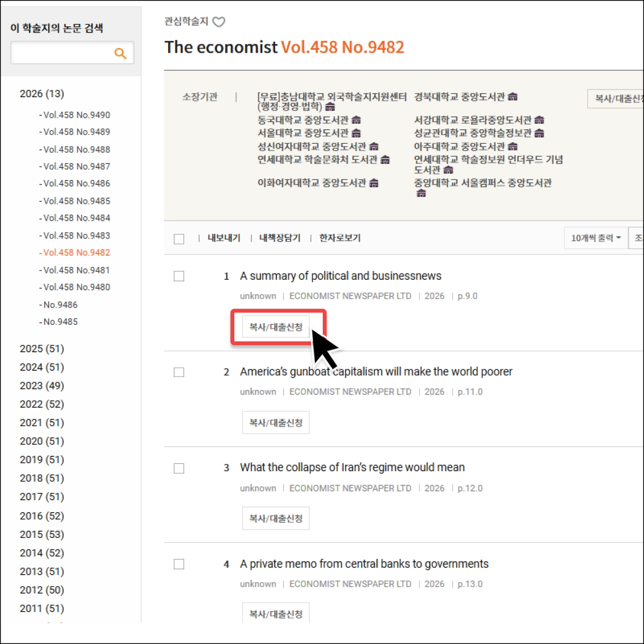The image size is (644, 644).
Task: Click 복사/대출신청 button in holdings panel
Action: (616, 99)
